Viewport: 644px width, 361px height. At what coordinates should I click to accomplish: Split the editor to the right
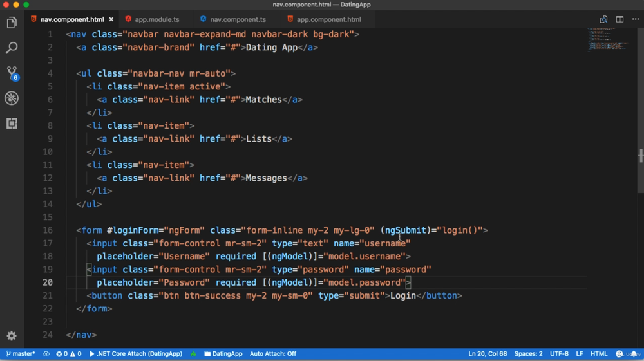620,19
